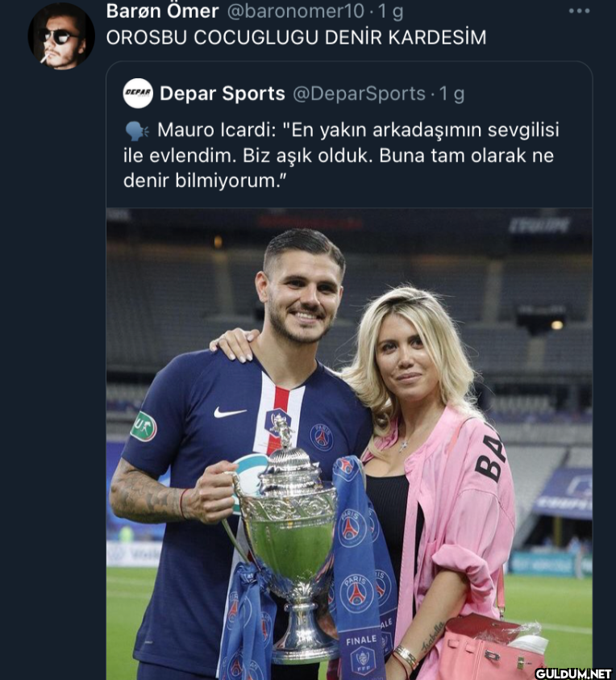Open the Barøn Ömer display name link

click(162, 11)
